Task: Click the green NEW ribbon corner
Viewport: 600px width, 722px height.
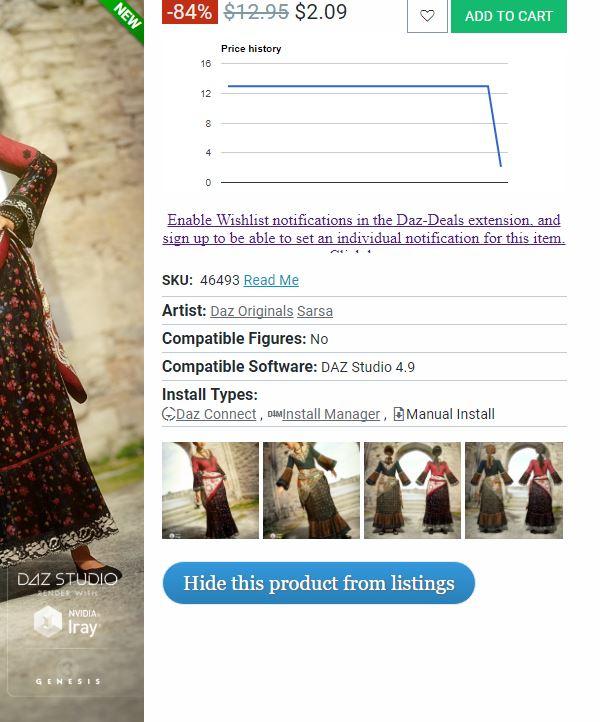Action: coord(126,17)
